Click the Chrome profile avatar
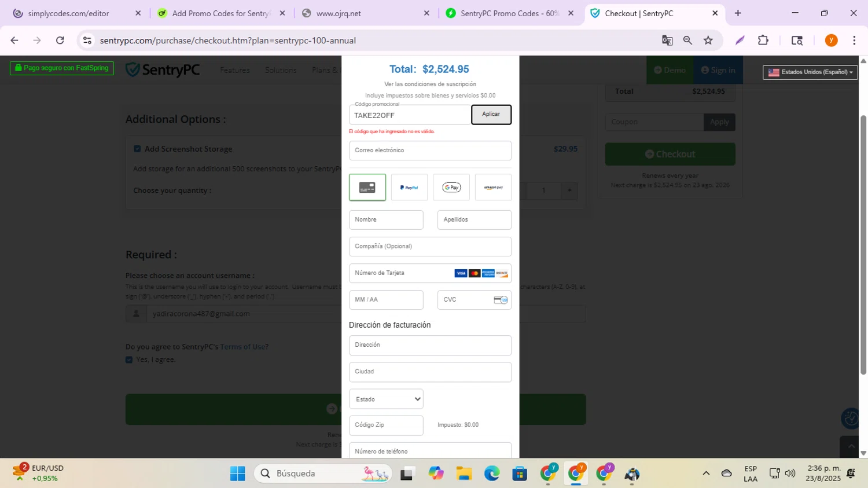Viewport: 868px width, 488px height. [831, 41]
